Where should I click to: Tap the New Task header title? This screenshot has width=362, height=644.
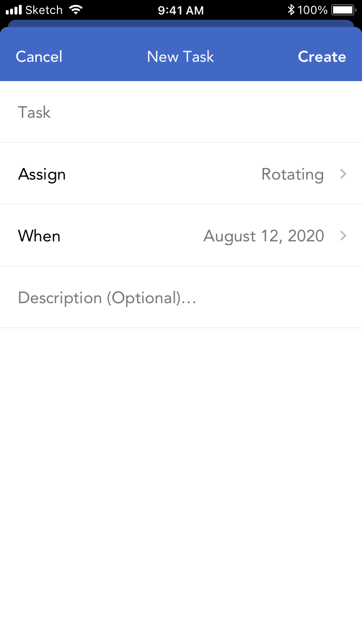181,56
